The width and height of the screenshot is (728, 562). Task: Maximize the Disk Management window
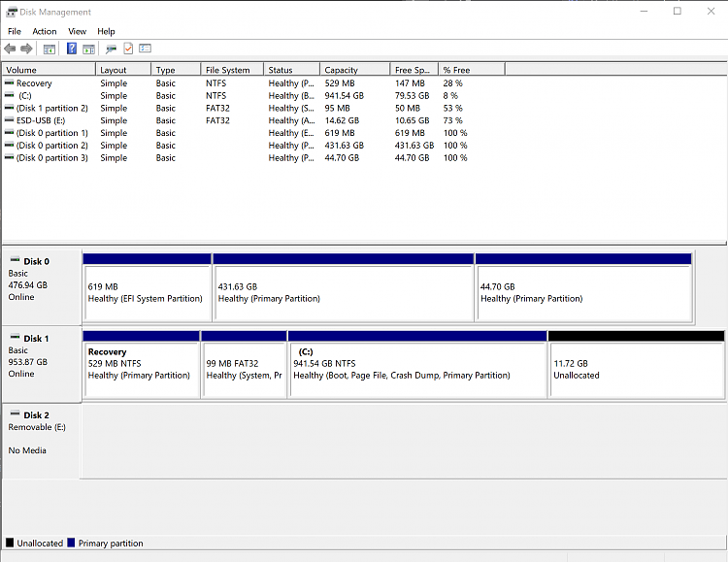click(678, 11)
